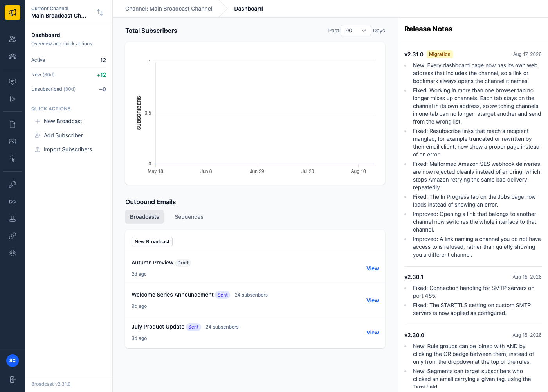
Task: Click the play triangle sidebar icon
Action: (x=13, y=99)
